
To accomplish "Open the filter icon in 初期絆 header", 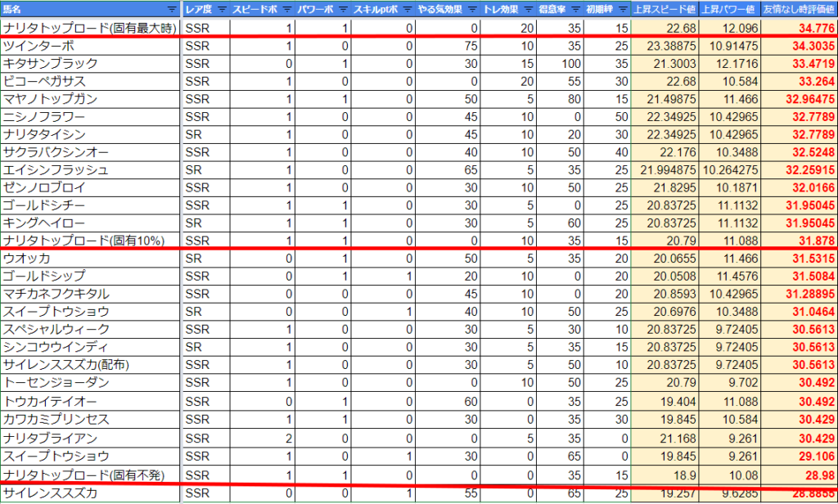I will click(623, 9).
